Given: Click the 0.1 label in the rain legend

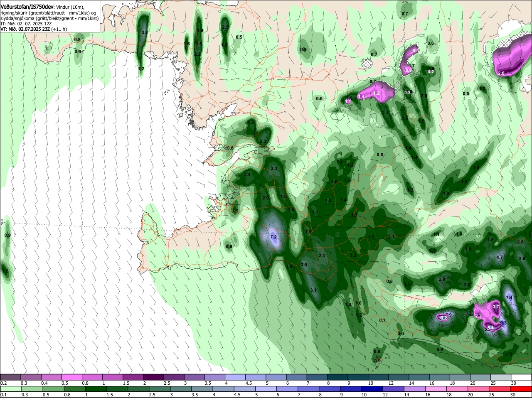Looking at the screenshot, I should pos(3,395).
